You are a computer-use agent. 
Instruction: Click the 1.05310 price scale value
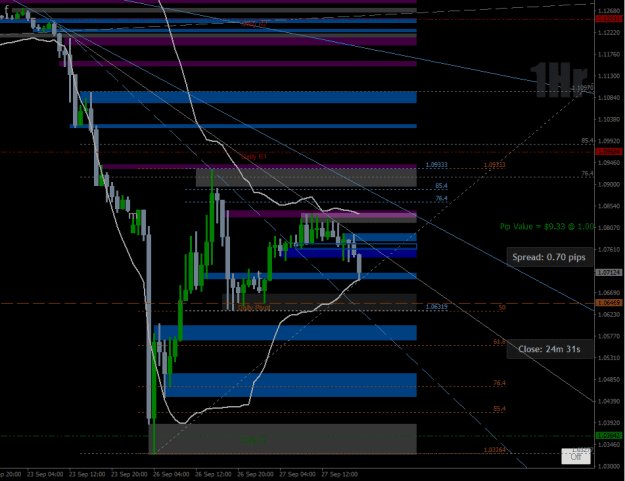pyautogui.click(x=609, y=358)
